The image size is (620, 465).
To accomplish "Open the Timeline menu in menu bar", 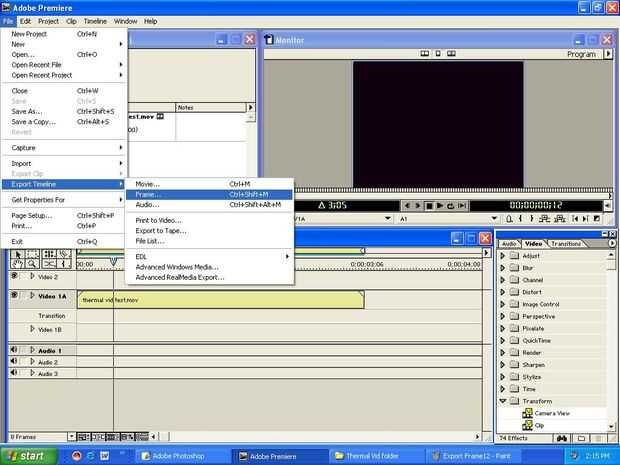I will click(95, 21).
